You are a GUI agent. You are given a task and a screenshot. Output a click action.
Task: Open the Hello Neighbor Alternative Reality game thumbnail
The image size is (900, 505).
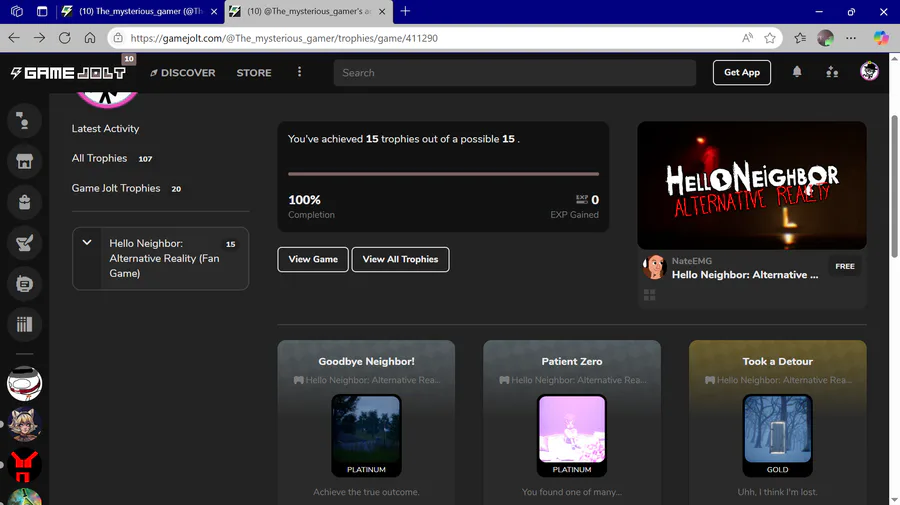click(x=751, y=185)
